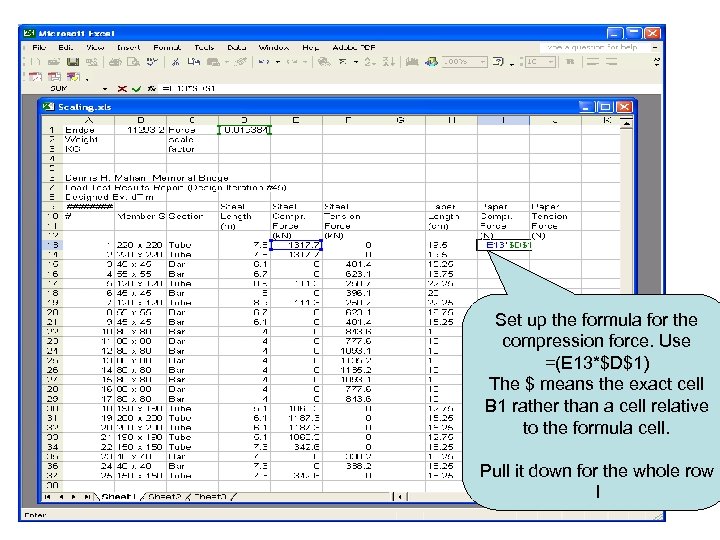Viewport: 720px width, 540px height.
Task: Open the Name Box dropdown arrow
Action: click(x=105, y=89)
